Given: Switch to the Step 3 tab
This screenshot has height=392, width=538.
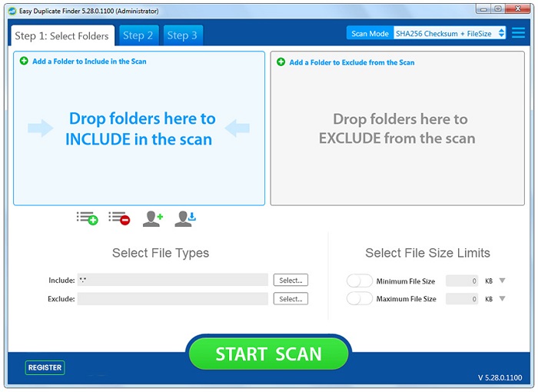Looking at the screenshot, I should pos(183,35).
